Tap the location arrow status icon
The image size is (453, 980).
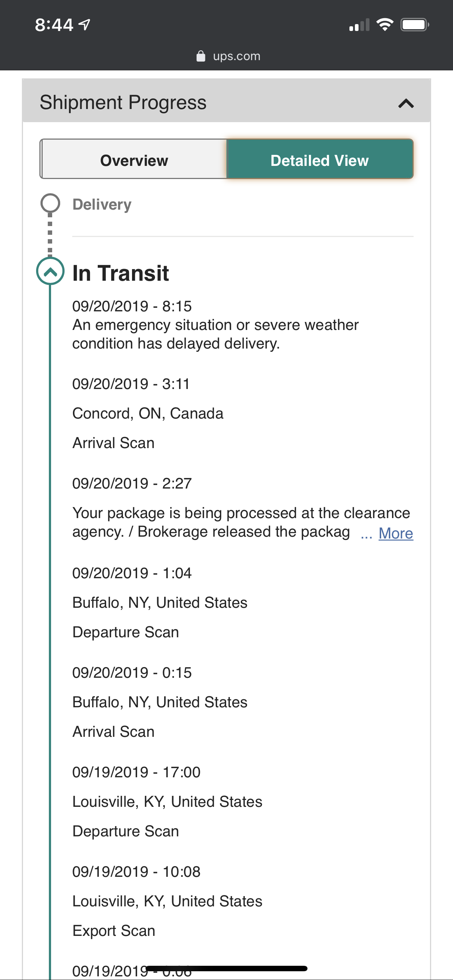point(85,25)
